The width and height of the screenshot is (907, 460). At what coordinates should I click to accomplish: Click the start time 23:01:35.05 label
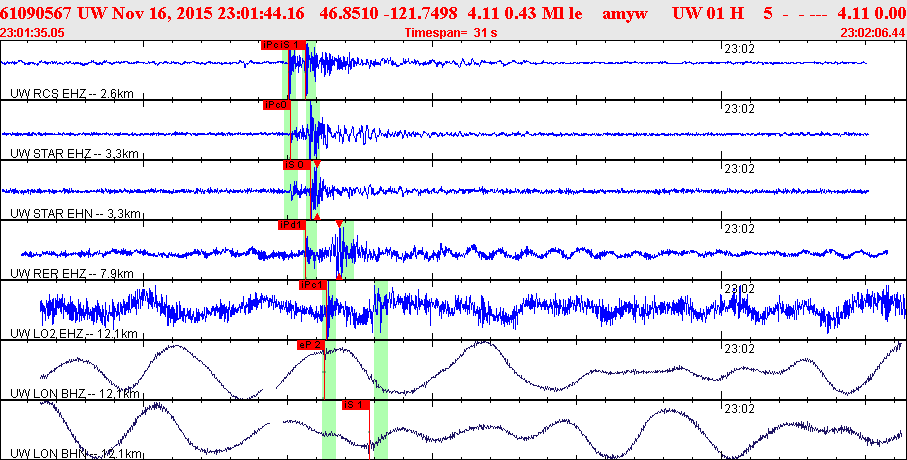click(x=32, y=33)
